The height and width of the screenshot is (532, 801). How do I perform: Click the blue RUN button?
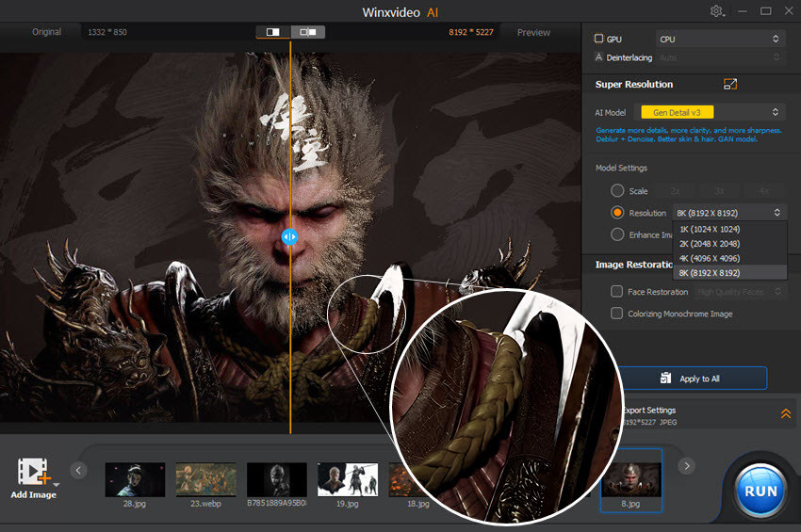pos(760,491)
